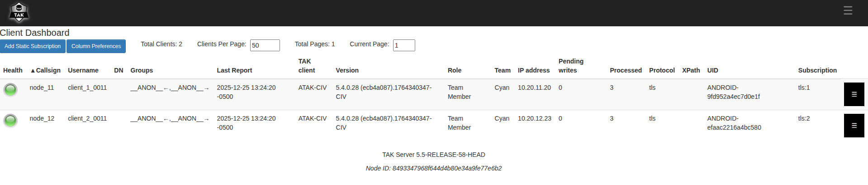Click Cyan team for node_12
The image size is (868, 185).
click(x=502, y=118)
